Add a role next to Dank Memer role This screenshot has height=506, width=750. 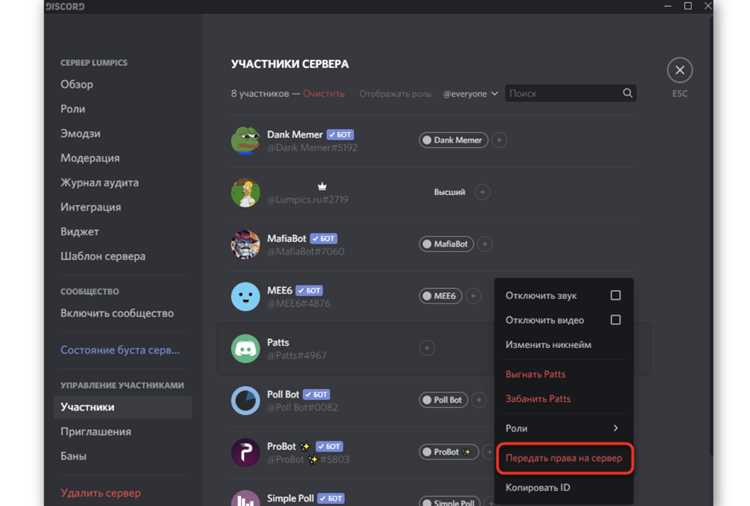pyautogui.click(x=499, y=140)
